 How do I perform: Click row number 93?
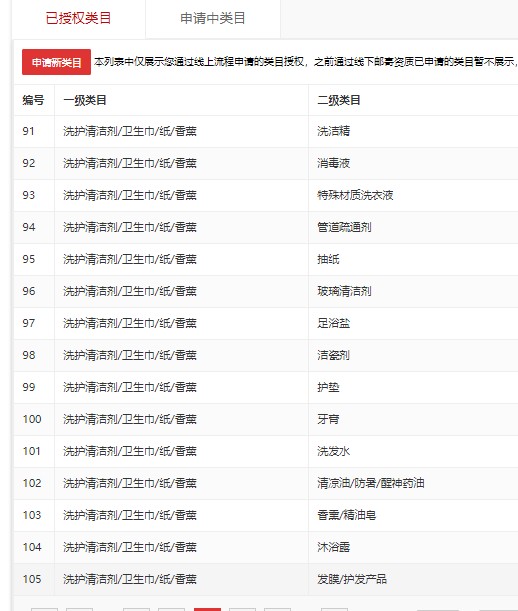coord(28,195)
